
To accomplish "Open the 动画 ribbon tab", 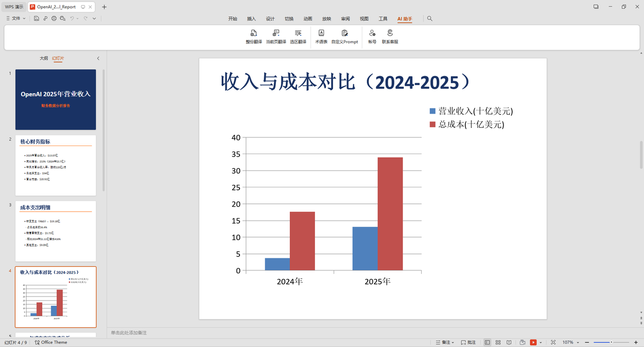I will point(308,19).
